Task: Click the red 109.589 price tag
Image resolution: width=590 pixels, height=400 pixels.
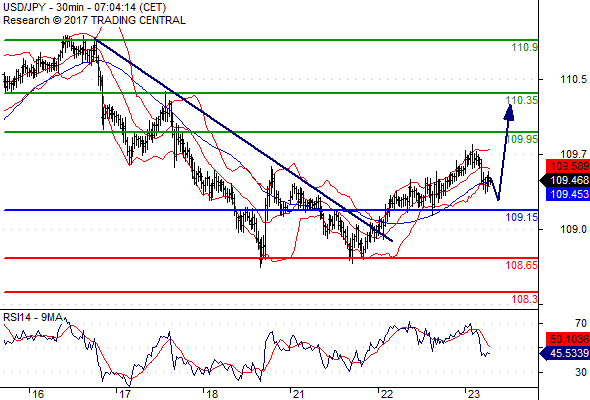Action: coord(568,166)
